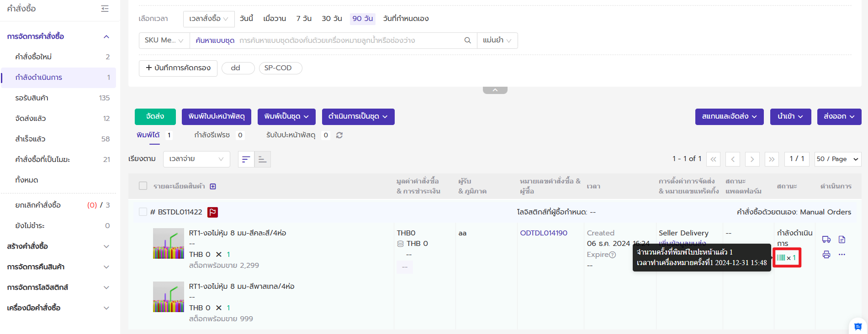Click the truck shipping icon in order row
The width and height of the screenshot is (868, 334).
coord(826,240)
